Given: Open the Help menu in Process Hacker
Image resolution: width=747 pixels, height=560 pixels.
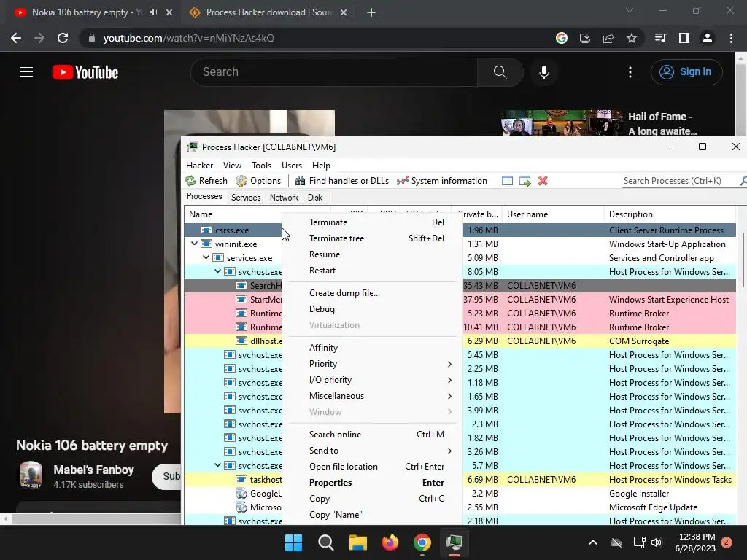Looking at the screenshot, I should click(321, 166).
